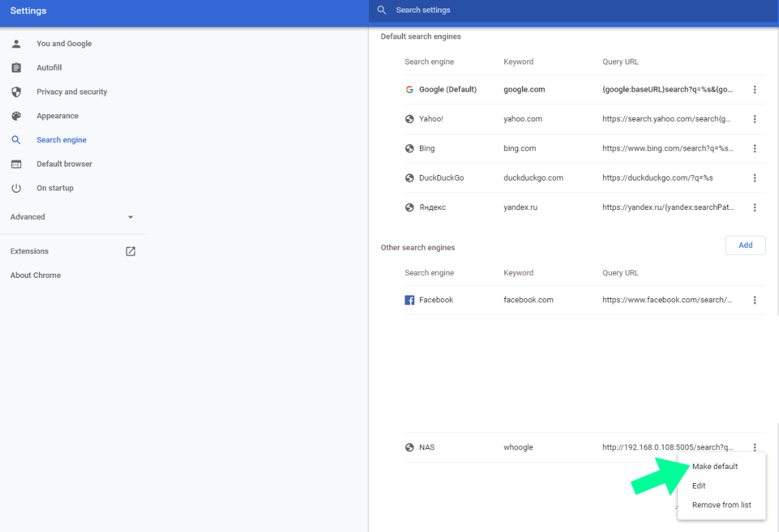779x532 pixels.
Task: Select the You and Google person icon
Action: [16, 43]
